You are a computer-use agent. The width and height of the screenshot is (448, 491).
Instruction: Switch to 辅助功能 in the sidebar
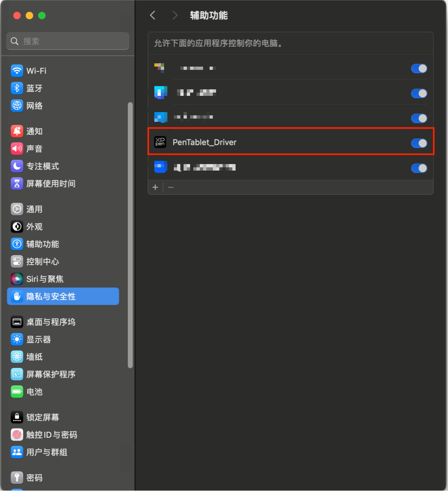[43, 244]
